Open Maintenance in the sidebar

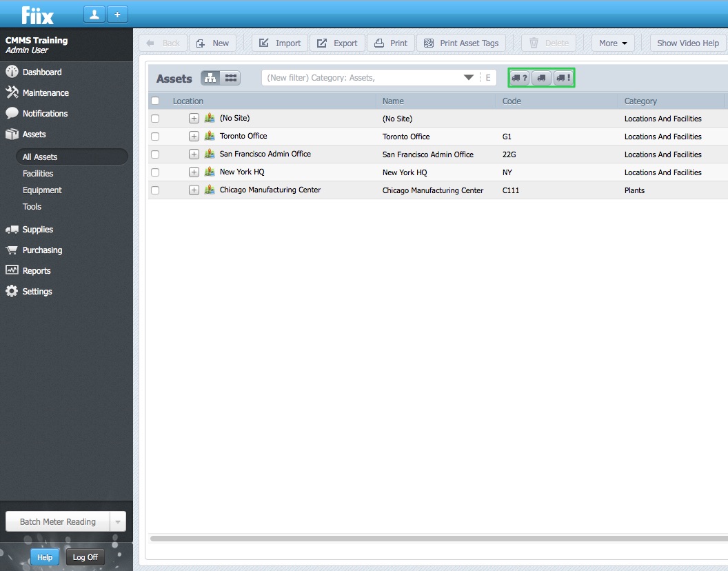click(45, 92)
